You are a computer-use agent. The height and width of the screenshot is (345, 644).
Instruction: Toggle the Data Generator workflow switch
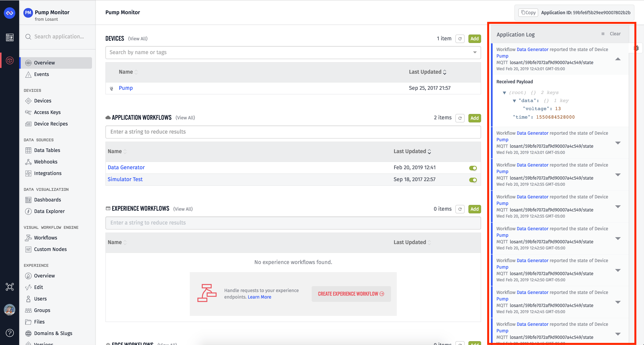(473, 168)
